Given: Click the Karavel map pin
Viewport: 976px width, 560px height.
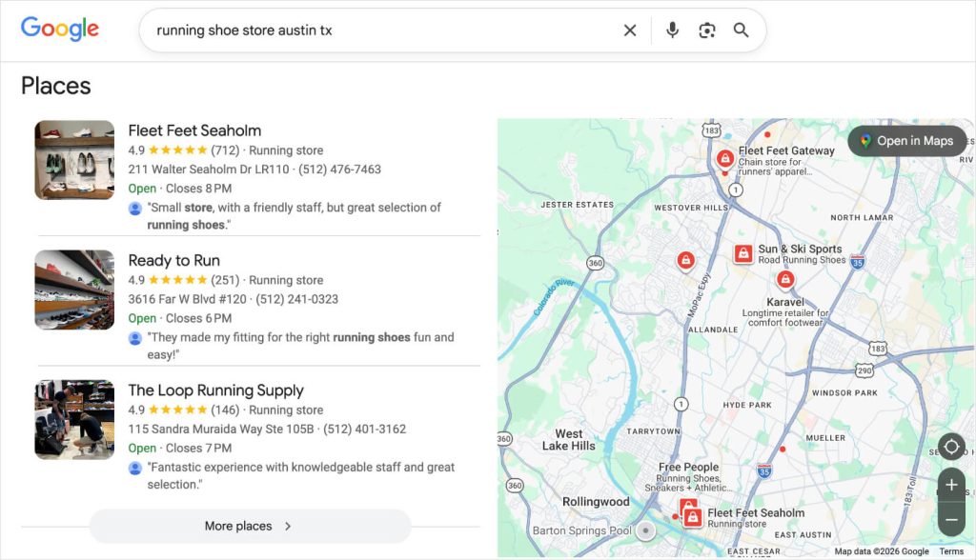Looking at the screenshot, I should pos(785,278).
